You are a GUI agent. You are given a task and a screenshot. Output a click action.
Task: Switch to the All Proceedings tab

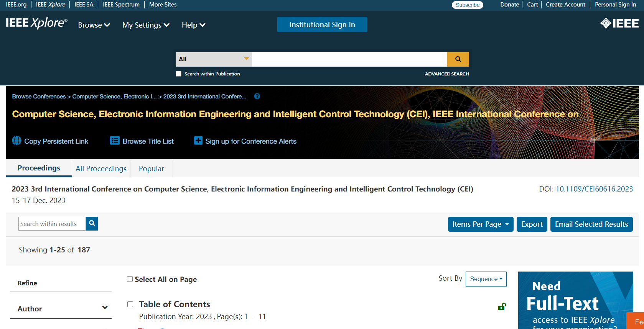(x=101, y=169)
